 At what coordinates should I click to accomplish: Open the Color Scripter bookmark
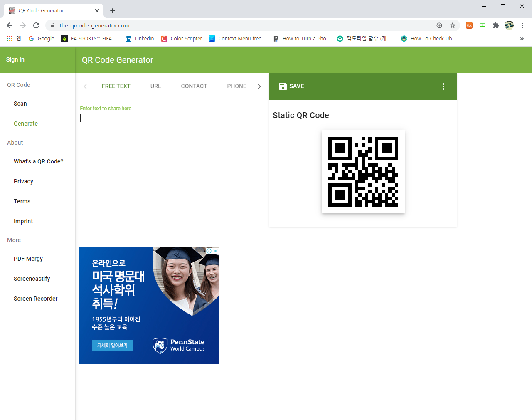pyautogui.click(x=182, y=38)
